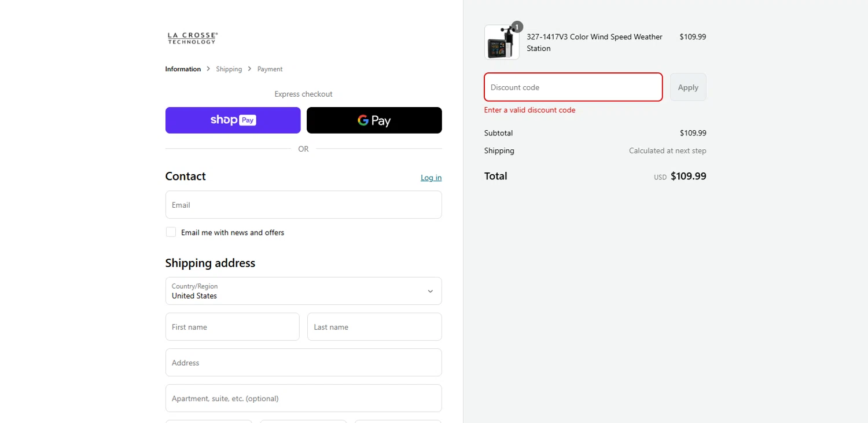Image resolution: width=868 pixels, height=423 pixels.
Task: Pay with the Google Pay button
Action: coord(374,120)
